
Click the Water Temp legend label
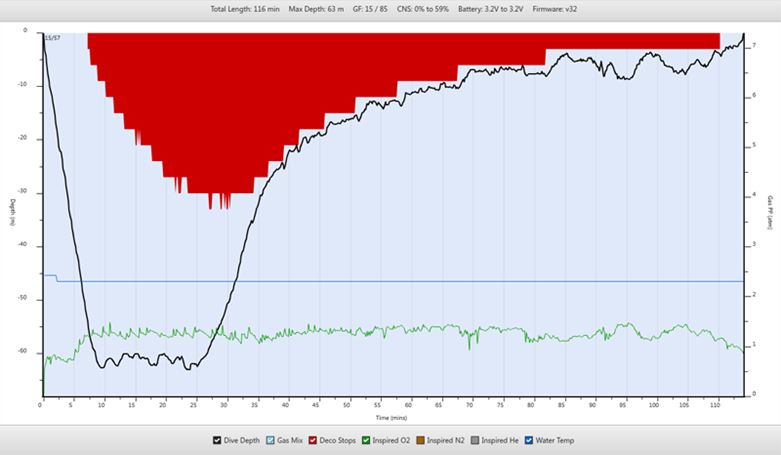554,440
